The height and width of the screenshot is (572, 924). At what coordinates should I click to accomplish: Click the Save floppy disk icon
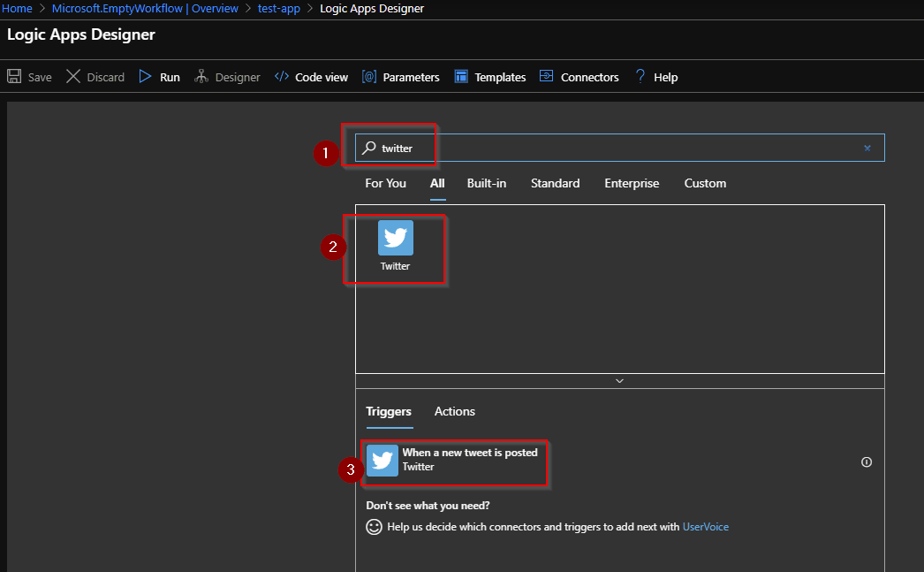click(14, 77)
